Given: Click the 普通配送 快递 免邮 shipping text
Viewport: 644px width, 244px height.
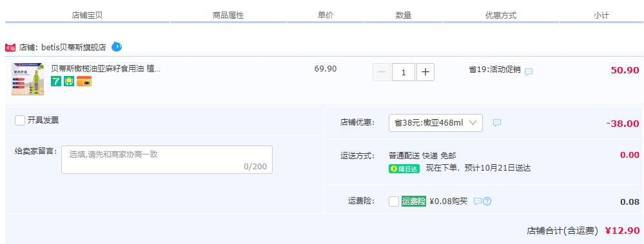Looking at the screenshot, I should pos(422,155).
